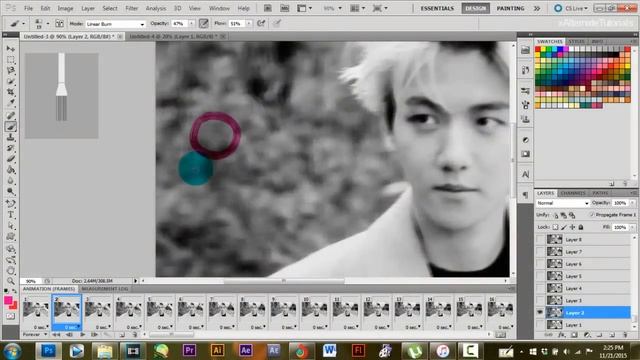Select the Clone Stamp tool

click(11, 138)
